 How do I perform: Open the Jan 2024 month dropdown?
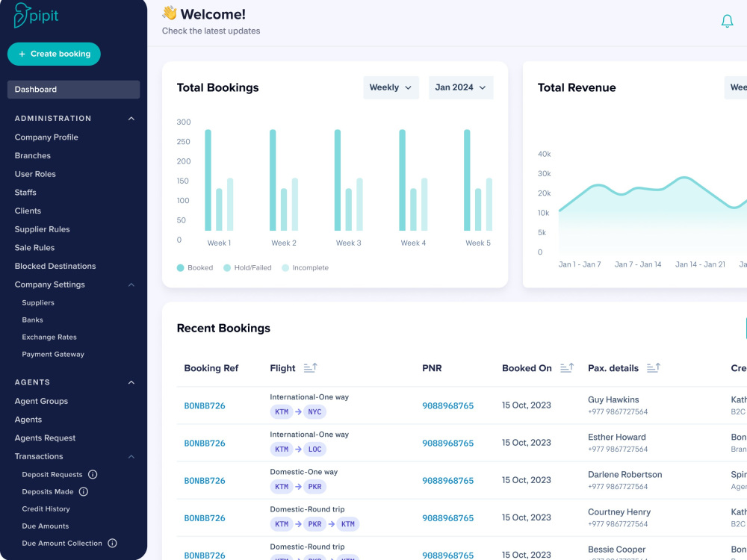coord(461,87)
